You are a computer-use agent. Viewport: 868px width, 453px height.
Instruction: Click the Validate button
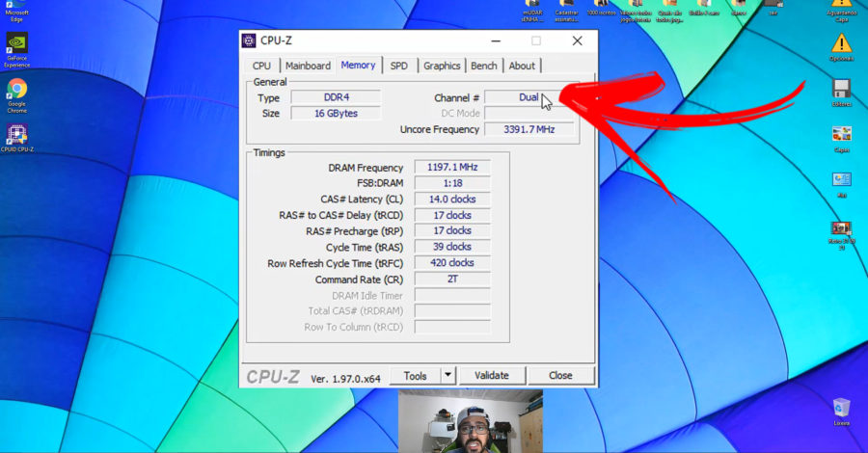click(492, 376)
